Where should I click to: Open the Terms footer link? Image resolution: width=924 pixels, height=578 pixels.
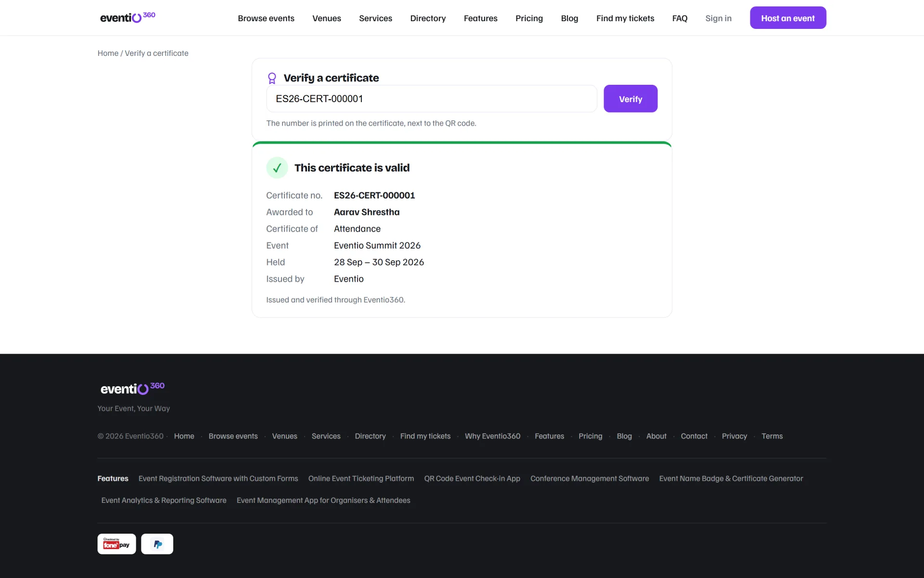[x=772, y=436]
